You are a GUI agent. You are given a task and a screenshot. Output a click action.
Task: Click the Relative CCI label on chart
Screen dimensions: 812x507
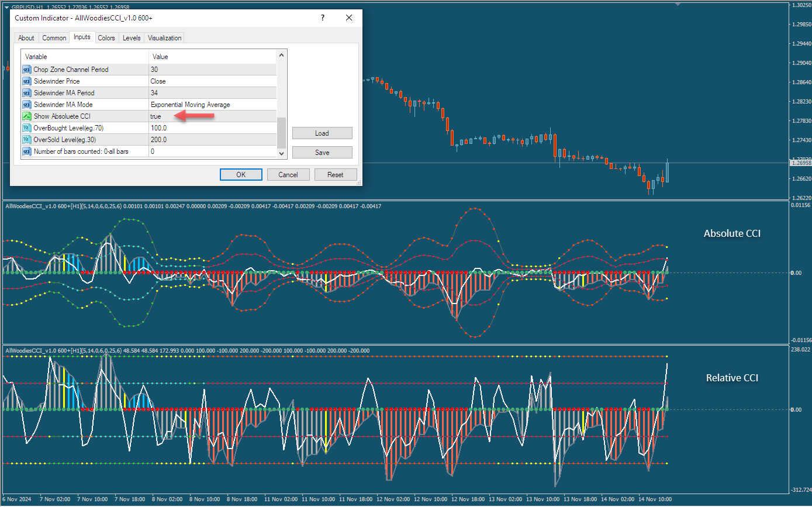point(732,378)
